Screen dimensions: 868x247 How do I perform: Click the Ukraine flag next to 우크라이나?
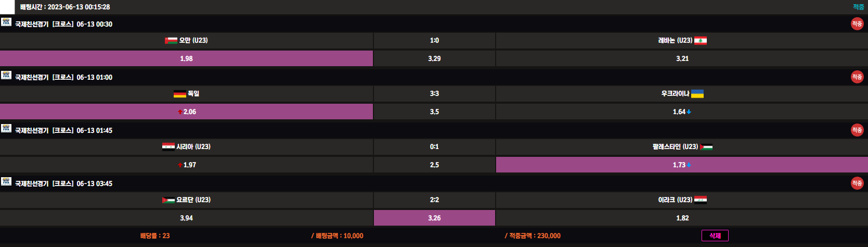pyautogui.click(x=697, y=94)
